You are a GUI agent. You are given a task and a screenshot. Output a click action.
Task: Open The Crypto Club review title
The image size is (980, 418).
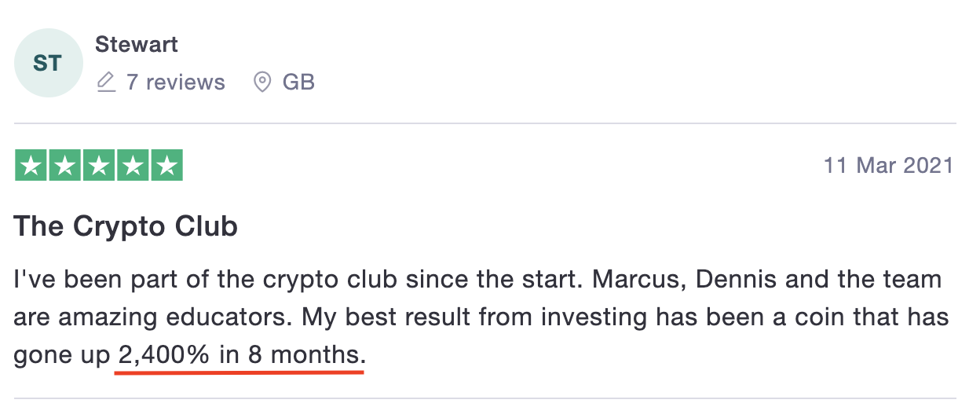126,227
